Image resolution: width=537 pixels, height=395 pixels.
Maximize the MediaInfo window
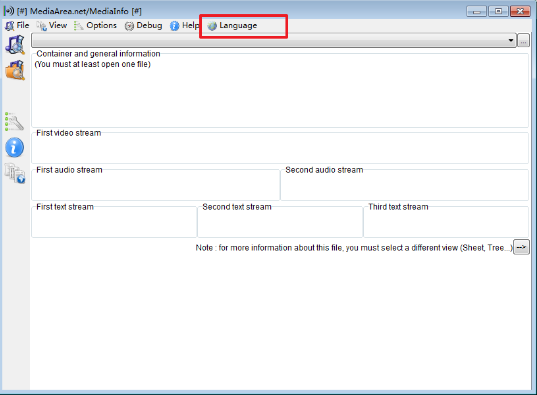coord(498,12)
